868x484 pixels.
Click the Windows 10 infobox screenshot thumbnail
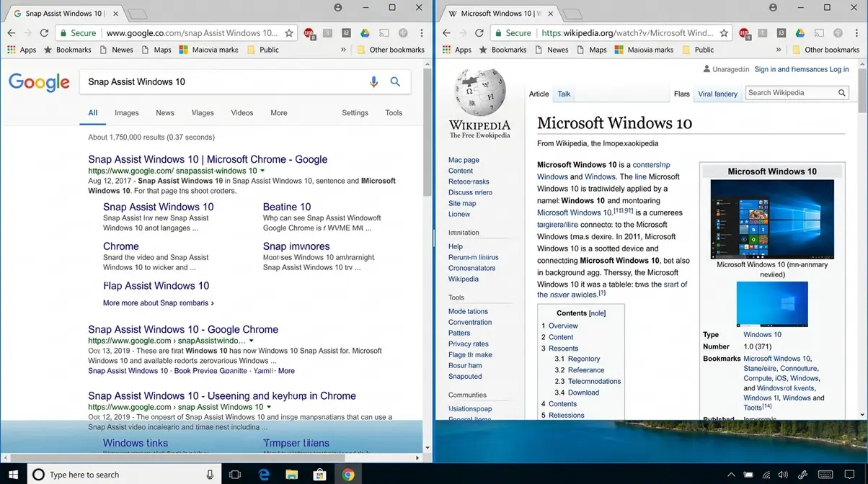click(x=772, y=219)
